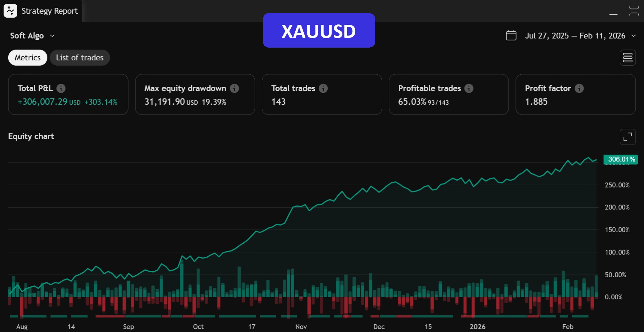Click the Max equity drawdown info icon
This screenshot has height=332, width=644.
(x=234, y=88)
